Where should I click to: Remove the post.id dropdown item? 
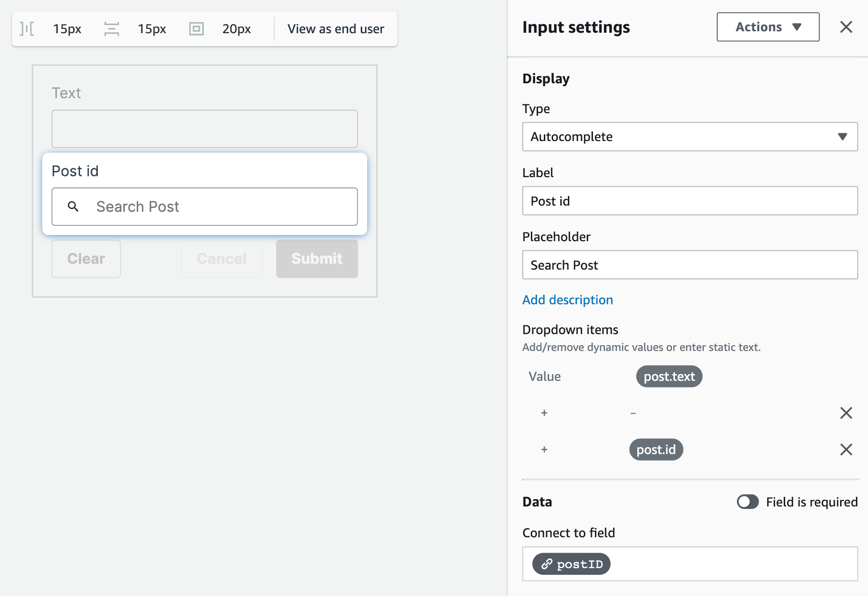tap(846, 450)
